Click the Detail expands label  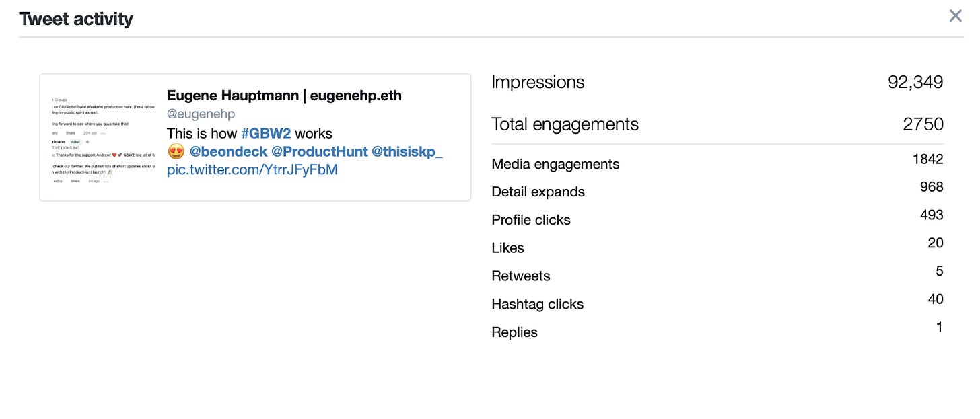pos(538,192)
